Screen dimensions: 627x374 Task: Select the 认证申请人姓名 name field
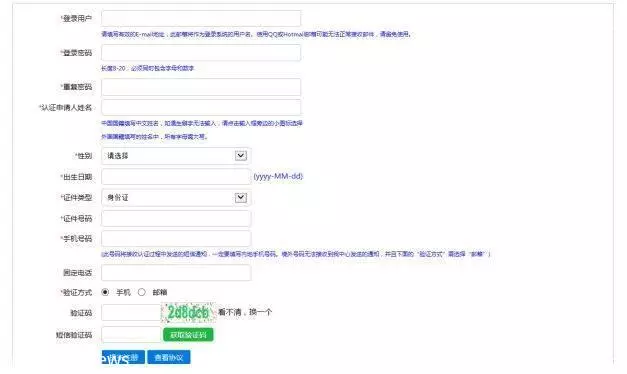click(x=201, y=107)
